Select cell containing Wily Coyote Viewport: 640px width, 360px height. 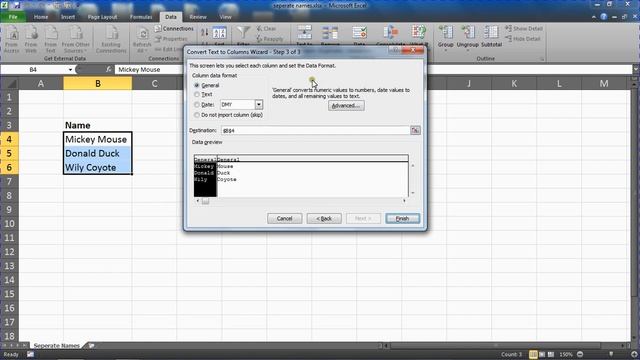coord(98,167)
